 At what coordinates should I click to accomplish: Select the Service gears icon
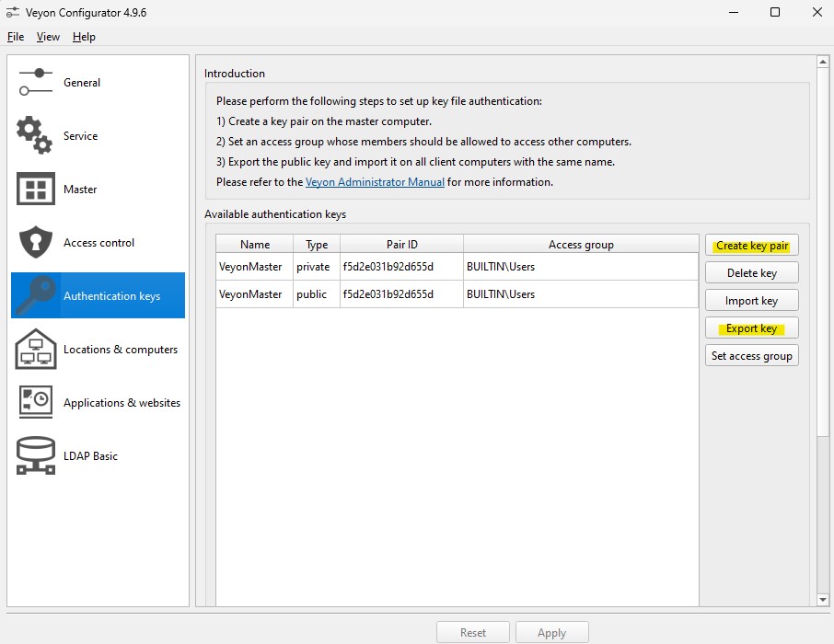point(35,135)
